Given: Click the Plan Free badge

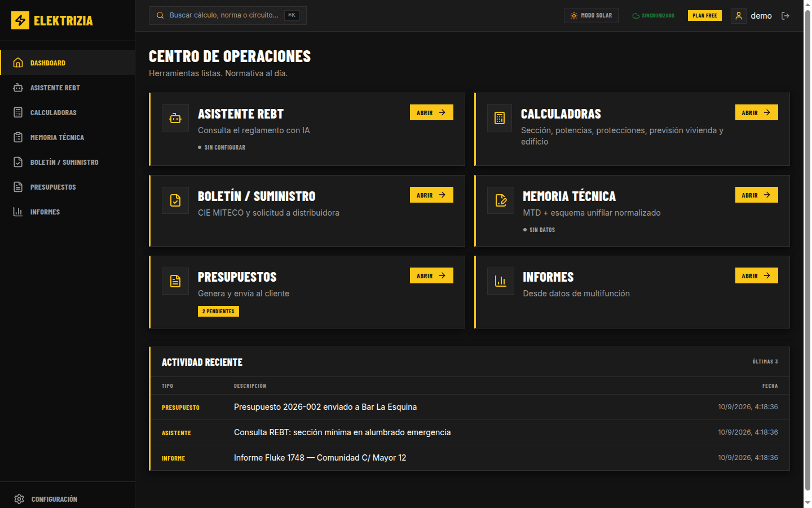Looking at the screenshot, I should [x=705, y=16].
